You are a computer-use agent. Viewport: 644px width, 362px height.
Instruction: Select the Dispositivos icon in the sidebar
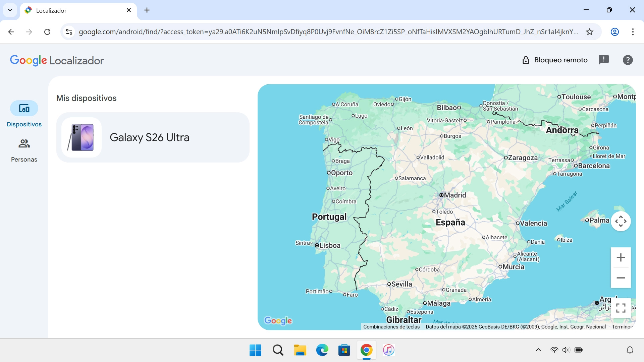click(x=24, y=109)
